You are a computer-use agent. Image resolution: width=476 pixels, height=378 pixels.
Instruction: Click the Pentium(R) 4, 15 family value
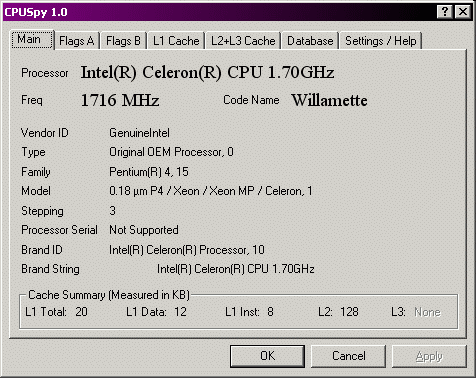point(149,172)
